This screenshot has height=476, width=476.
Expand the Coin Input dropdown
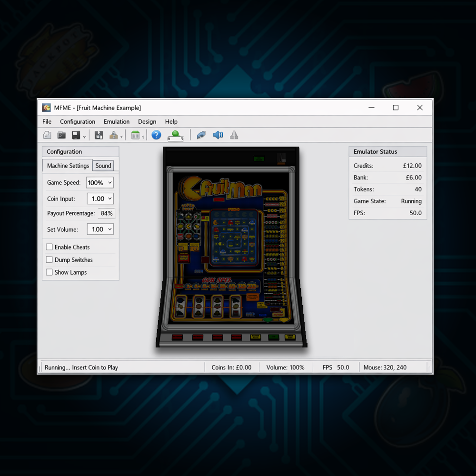click(x=100, y=198)
